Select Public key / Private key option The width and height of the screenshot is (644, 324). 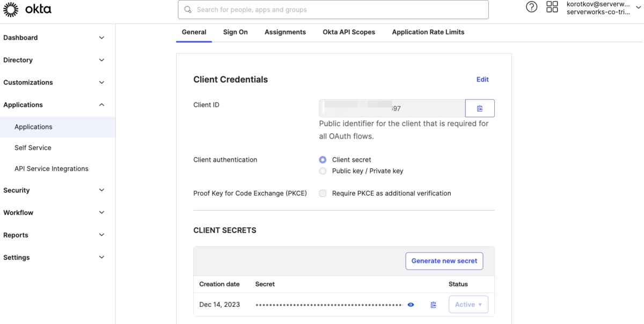[x=323, y=171]
